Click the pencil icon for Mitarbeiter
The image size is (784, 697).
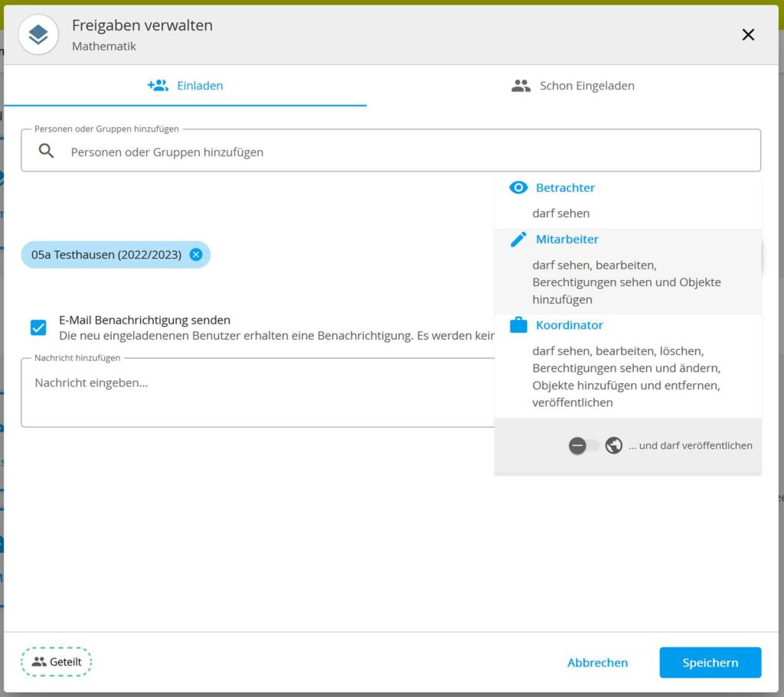[x=518, y=239]
